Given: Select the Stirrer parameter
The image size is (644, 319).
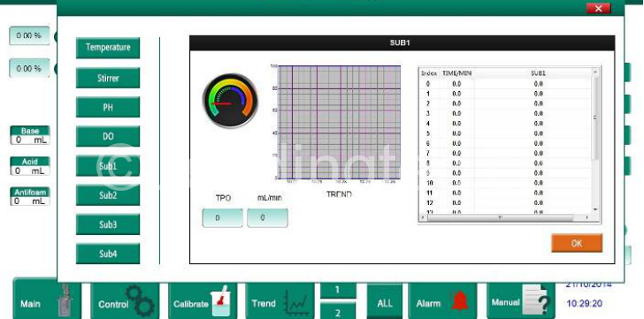Looking at the screenshot, I should pos(108,78).
